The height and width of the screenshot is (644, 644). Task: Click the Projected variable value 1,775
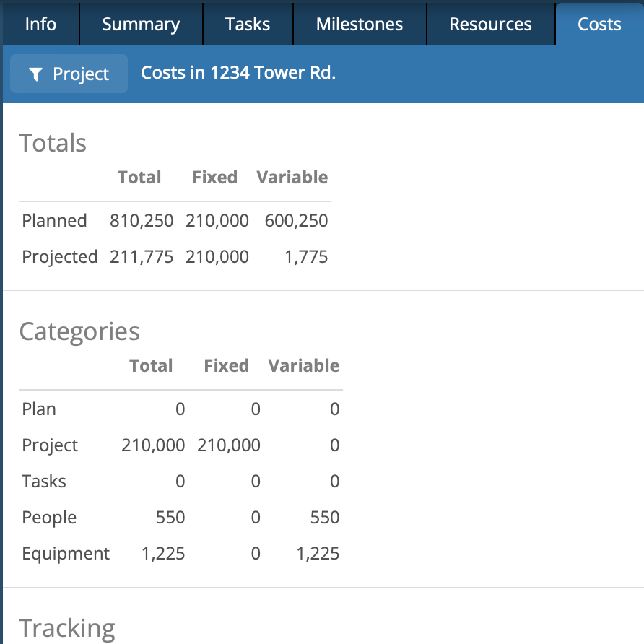click(x=306, y=256)
